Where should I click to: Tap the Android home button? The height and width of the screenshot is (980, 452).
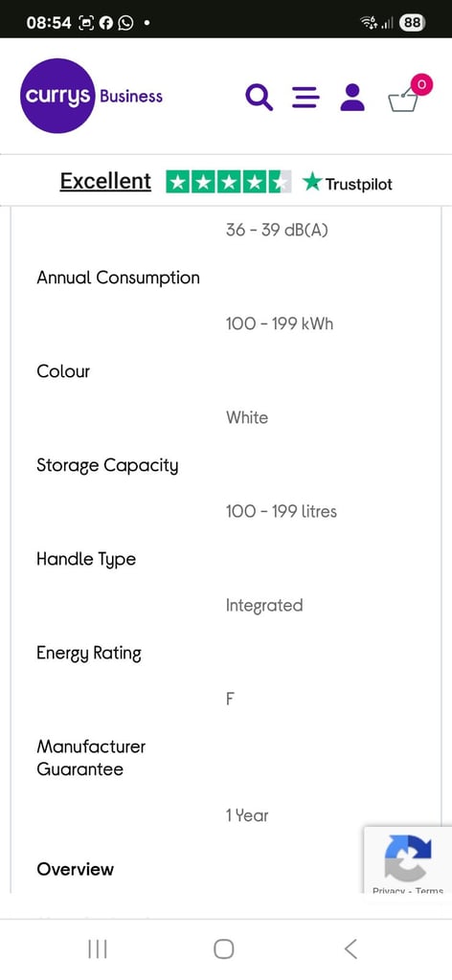224,948
